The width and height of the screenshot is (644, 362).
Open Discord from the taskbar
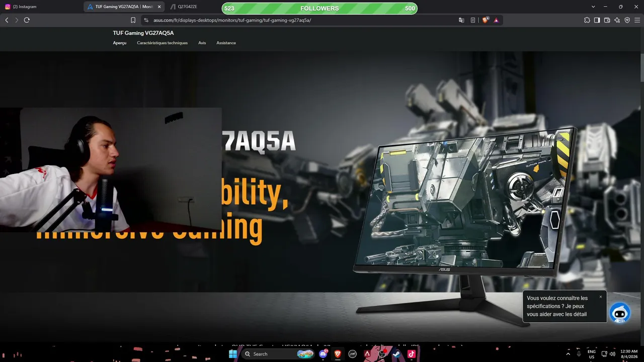click(x=324, y=354)
